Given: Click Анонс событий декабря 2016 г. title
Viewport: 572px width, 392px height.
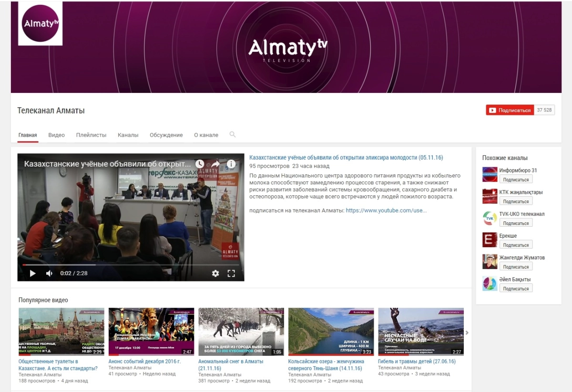Looking at the screenshot, I should click(144, 362).
